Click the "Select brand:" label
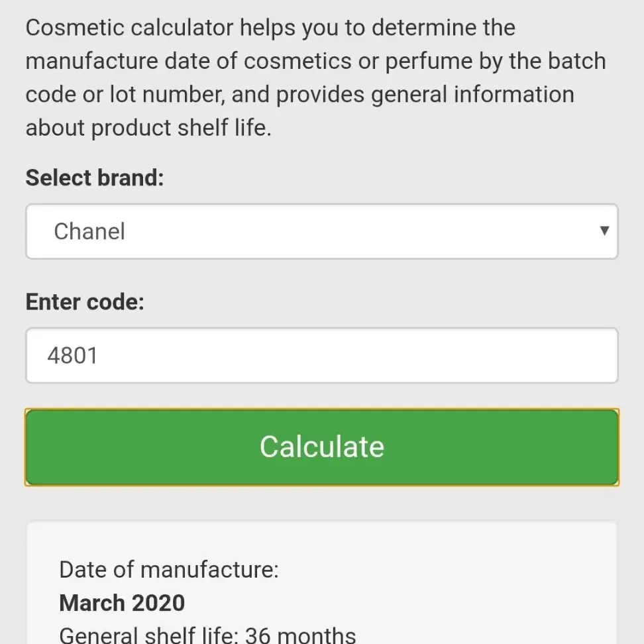The image size is (644, 644). (x=94, y=178)
